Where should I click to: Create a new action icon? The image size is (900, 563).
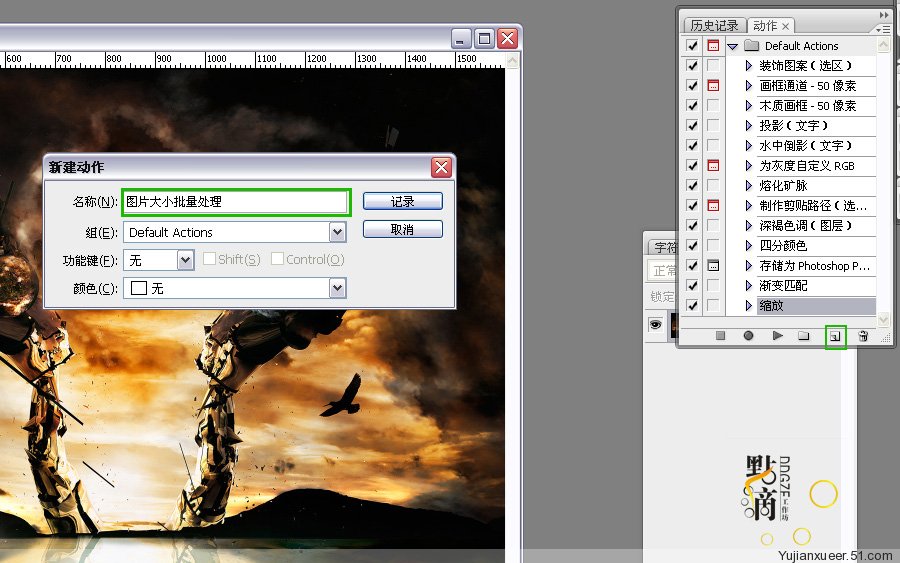click(x=835, y=336)
